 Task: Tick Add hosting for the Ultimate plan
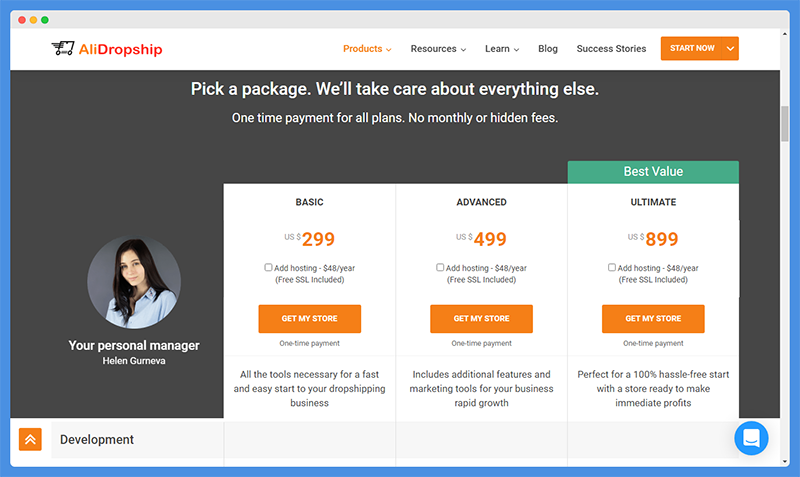(612, 267)
